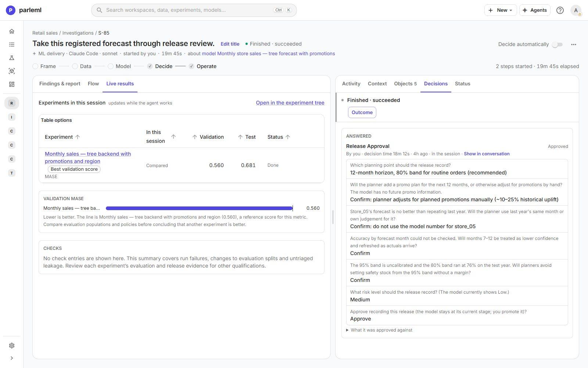Expand the left sidebar chevron
This screenshot has width=588, height=368.
tap(12, 358)
